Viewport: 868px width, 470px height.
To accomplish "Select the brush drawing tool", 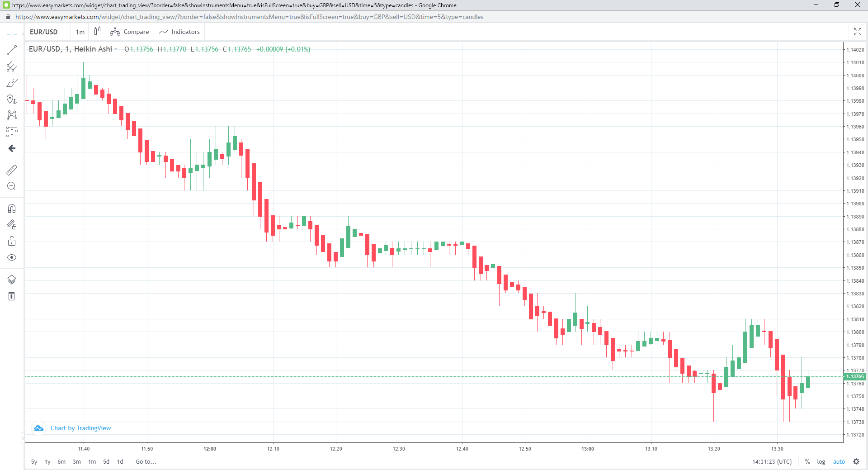I will 12,83.
